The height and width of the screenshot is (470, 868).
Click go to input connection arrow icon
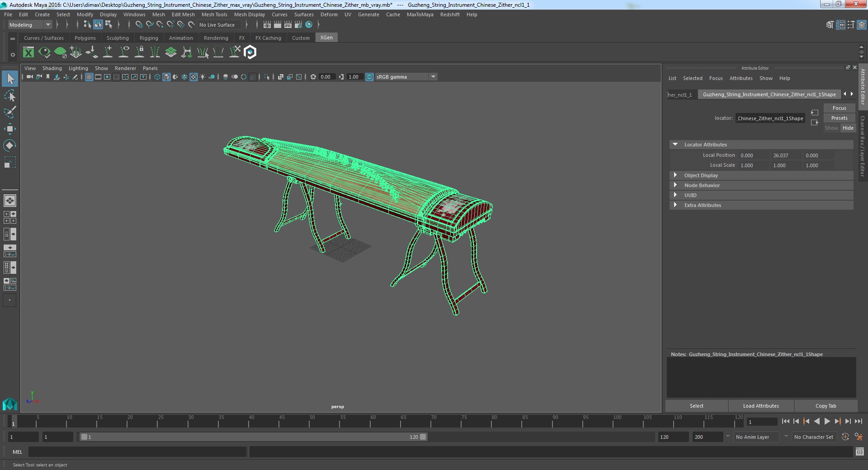coord(815,113)
